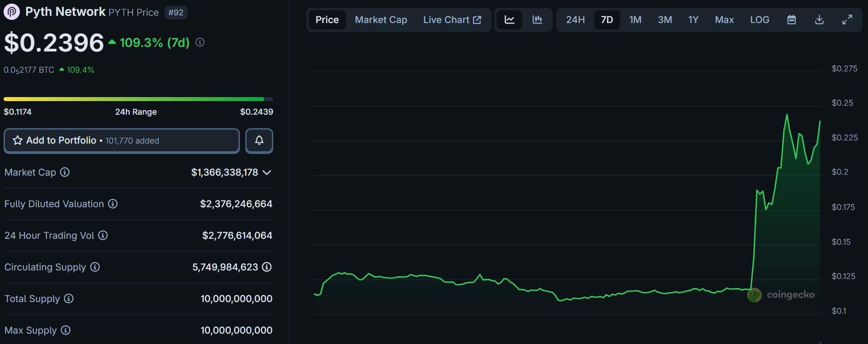Click the $0.1 y-axis label
Screen dimensions: 868x344
point(839,311)
